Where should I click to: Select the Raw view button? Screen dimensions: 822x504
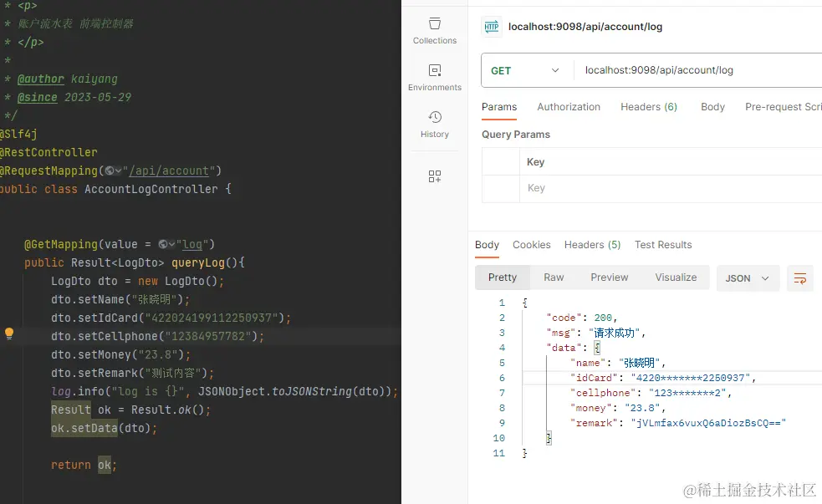point(554,277)
